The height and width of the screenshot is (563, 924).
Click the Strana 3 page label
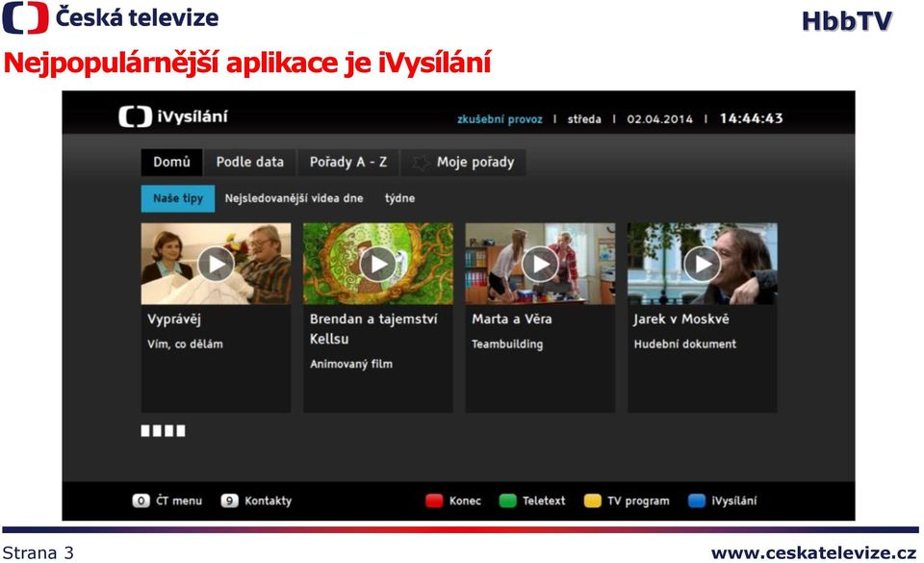(38, 553)
